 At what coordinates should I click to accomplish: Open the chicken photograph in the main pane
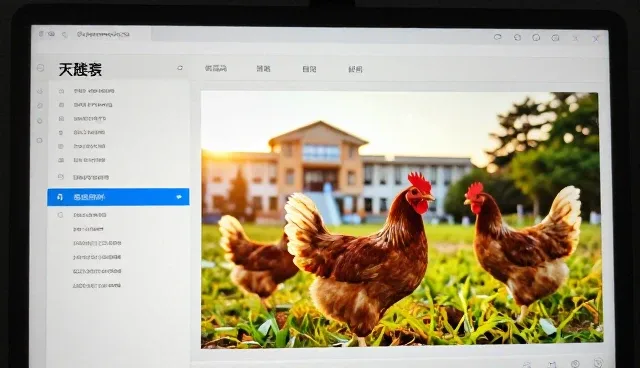click(401, 219)
